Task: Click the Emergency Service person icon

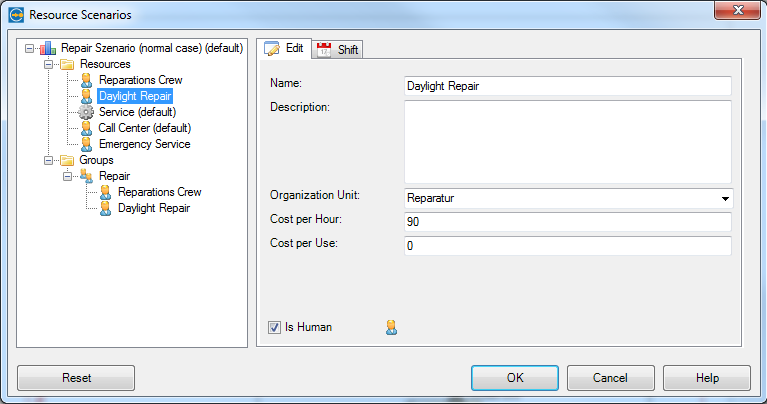Action: pos(87,144)
